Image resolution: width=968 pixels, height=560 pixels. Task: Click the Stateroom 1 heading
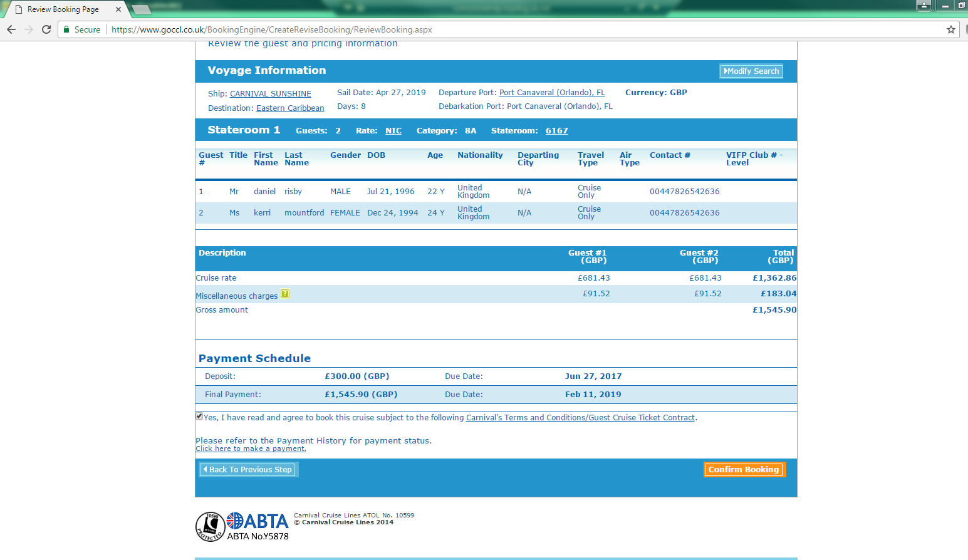[244, 130]
